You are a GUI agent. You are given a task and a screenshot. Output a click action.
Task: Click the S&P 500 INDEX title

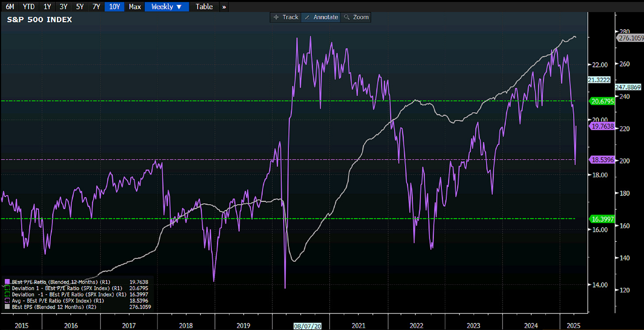click(39, 20)
